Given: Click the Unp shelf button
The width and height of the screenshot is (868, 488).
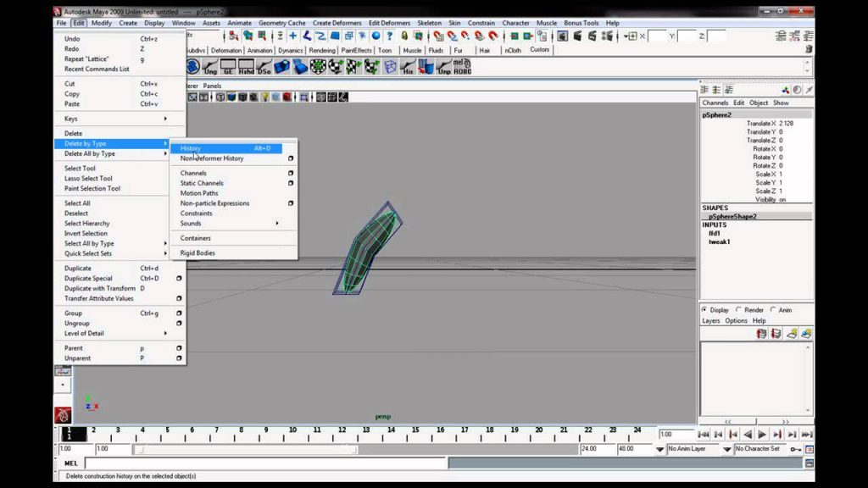Looking at the screenshot, I should 444,67.
